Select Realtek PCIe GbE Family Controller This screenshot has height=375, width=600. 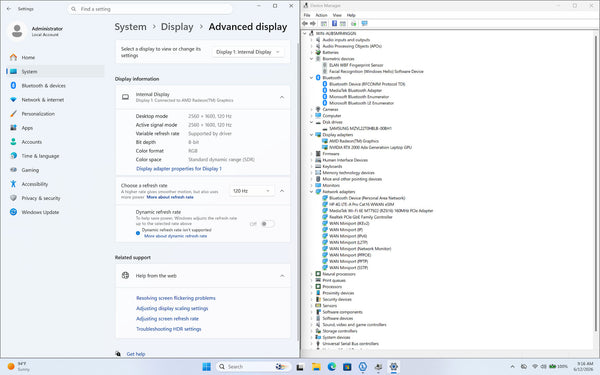(x=361, y=217)
